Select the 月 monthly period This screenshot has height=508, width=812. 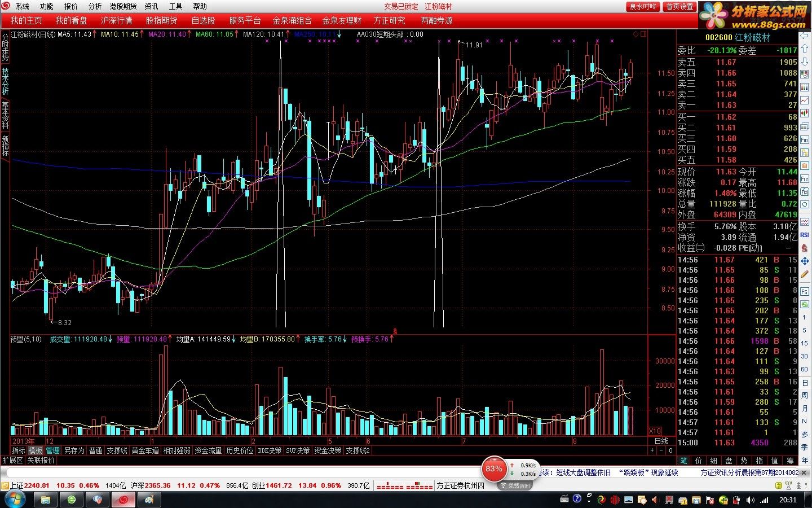805,408
